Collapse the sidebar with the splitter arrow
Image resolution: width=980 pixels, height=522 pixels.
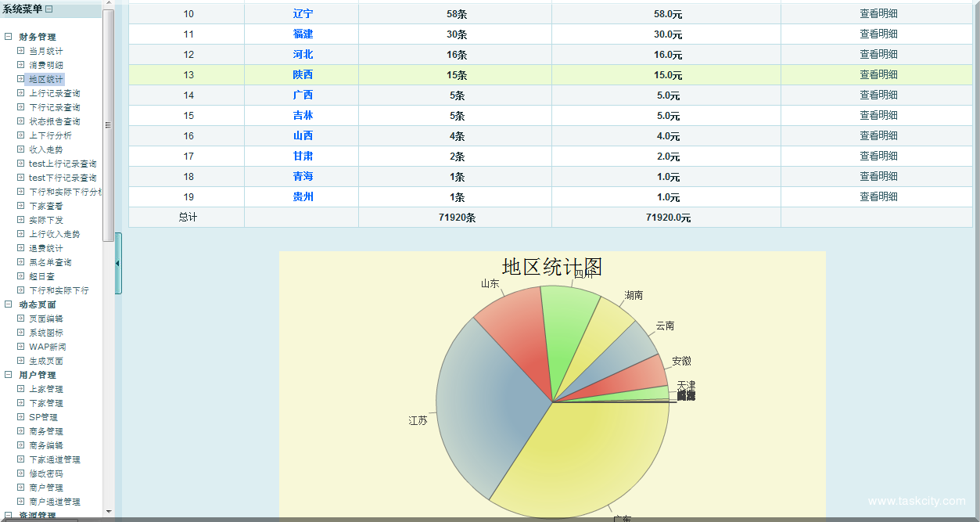pyautogui.click(x=118, y=263)
